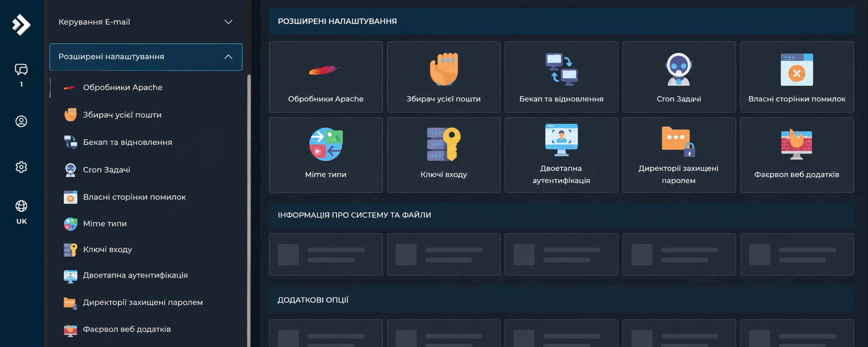The height and width of the screenshot is (347, 868).
Task: Click Mime типи card label
Action: click(326, 175)
